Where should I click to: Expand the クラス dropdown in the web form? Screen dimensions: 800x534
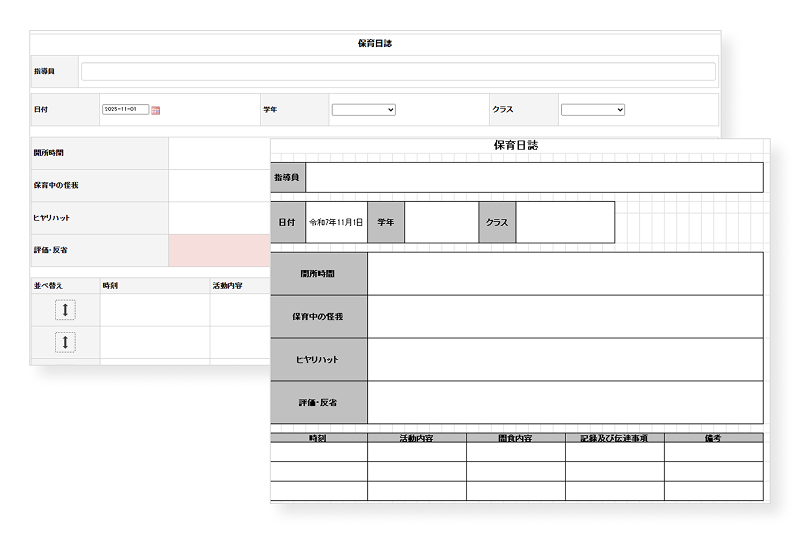592,109
